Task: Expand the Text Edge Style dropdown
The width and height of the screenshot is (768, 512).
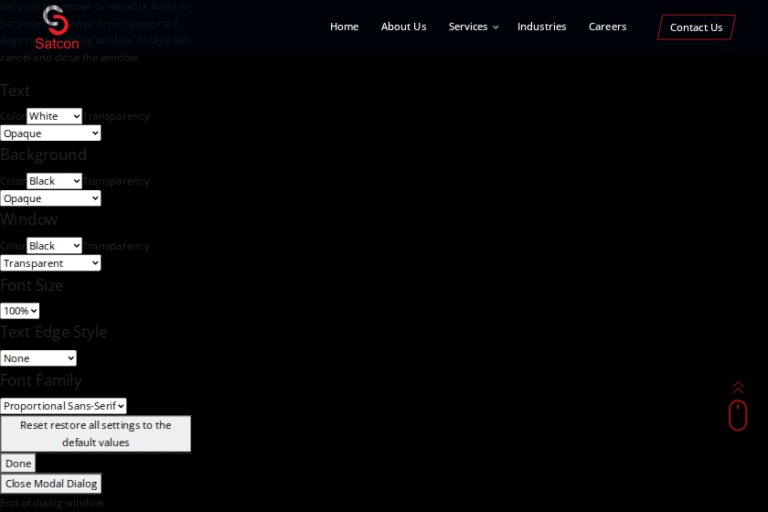Action: 38,358
